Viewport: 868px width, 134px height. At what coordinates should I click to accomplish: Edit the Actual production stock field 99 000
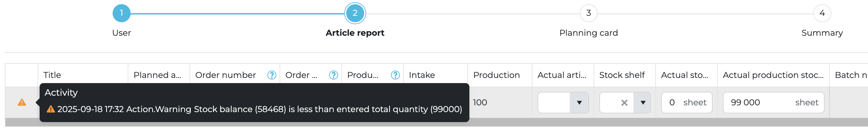[x=758, y=103]
